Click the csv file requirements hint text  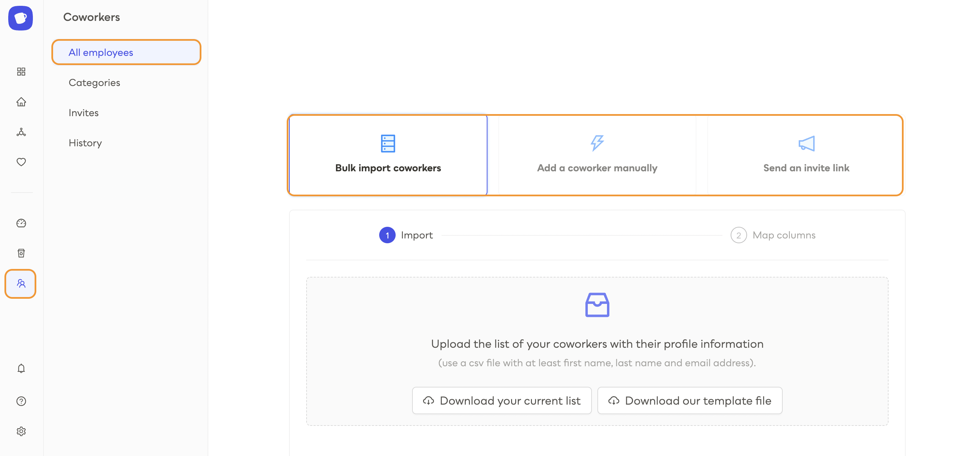(x=597, y=363)
